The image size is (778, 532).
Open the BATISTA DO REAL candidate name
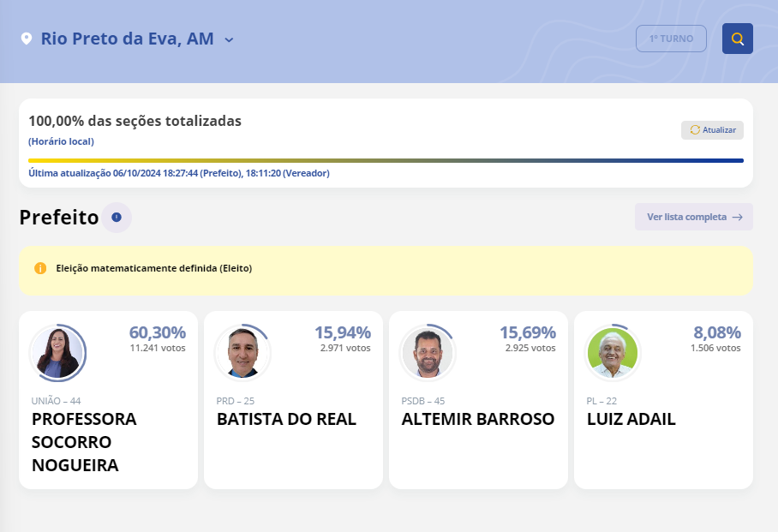[x=286, y=420]
